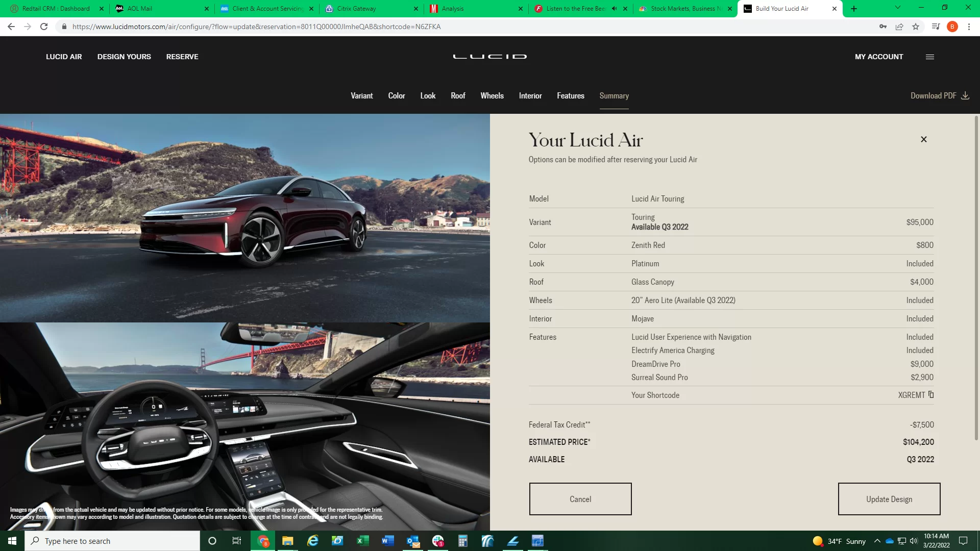Open the notification center icon
Screen dimensions: 980x551
[963, 541]
